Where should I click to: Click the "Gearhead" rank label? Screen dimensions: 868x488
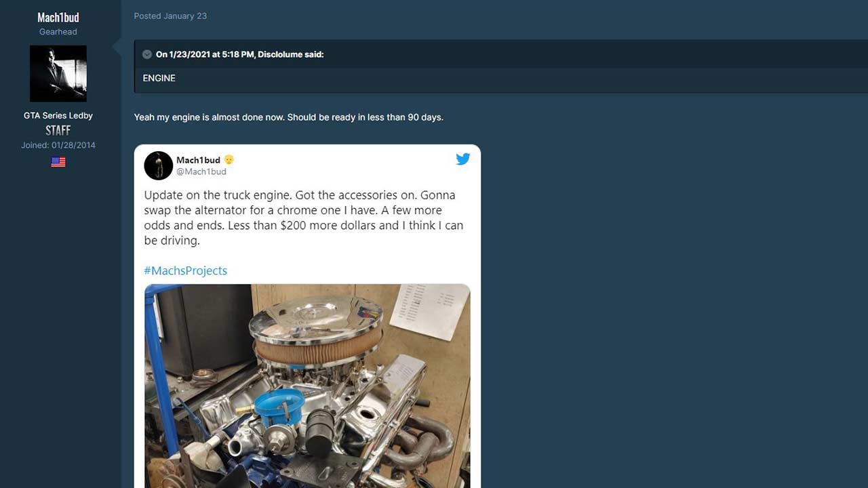pyautogui.click(x=58, y=32)
